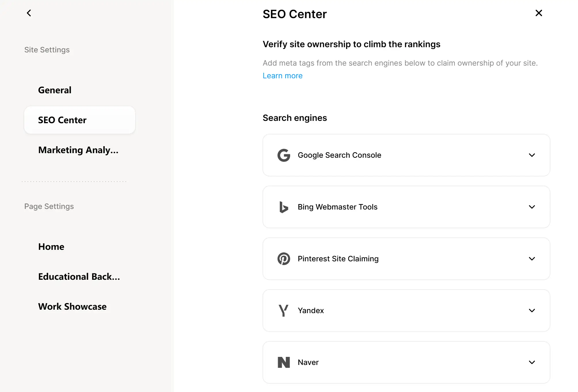The height and width of the screenshot is (392, 578).
Task: Click the Bing logo icon
Action: coord(284,207)
